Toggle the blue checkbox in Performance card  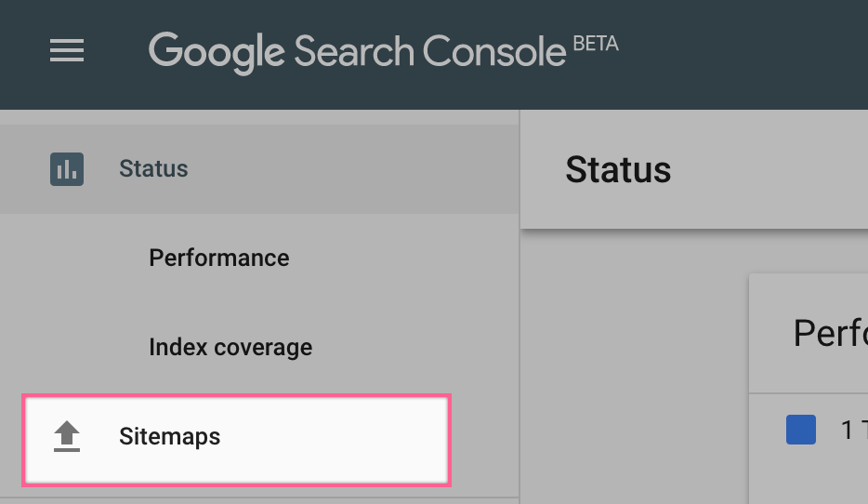click(x=800, y=430)
